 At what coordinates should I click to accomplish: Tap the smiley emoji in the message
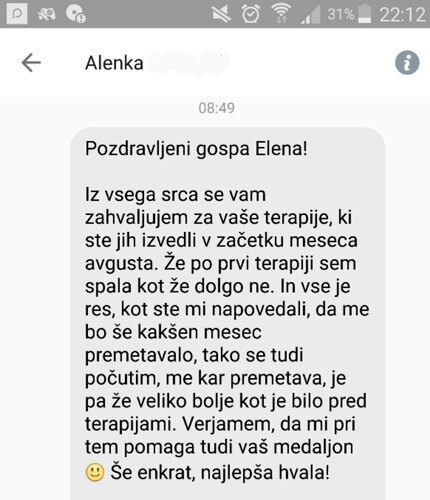[95, 473]
